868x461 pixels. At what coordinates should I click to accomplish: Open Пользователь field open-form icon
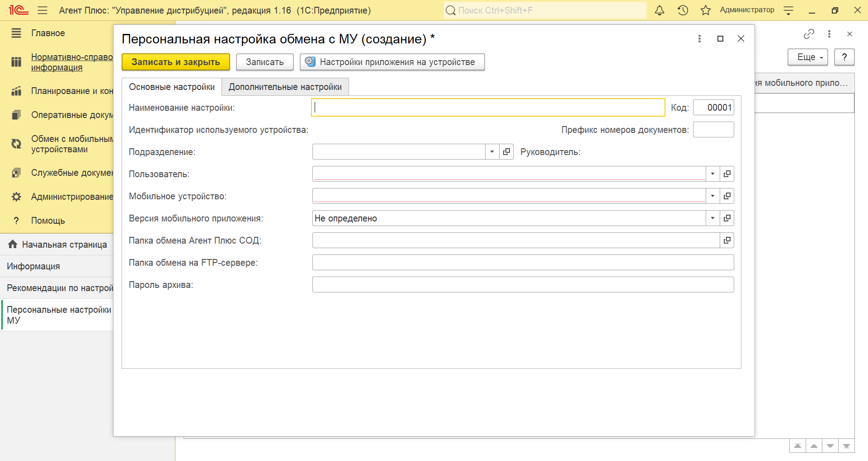pos(727,174)
